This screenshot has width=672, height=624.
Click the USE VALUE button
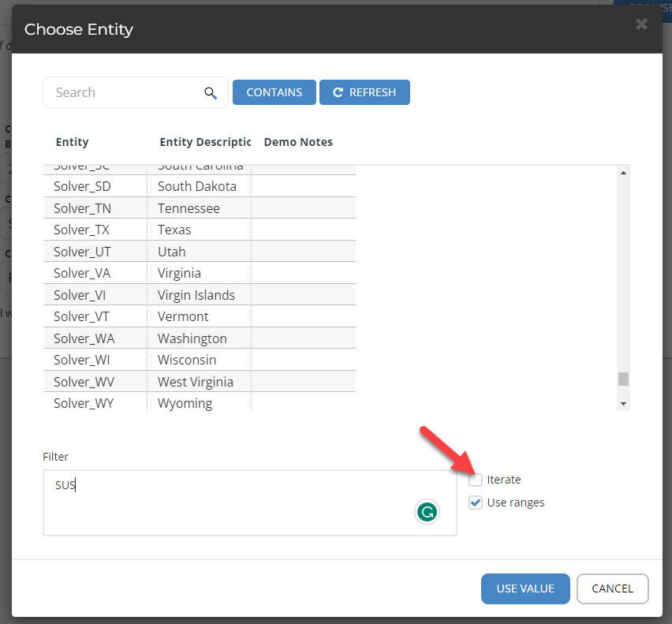[525, 589]
